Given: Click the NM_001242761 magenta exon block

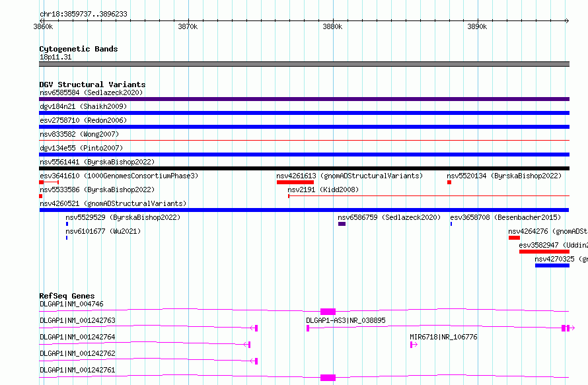Looking at the screenshot, I should tap(328, 378).
